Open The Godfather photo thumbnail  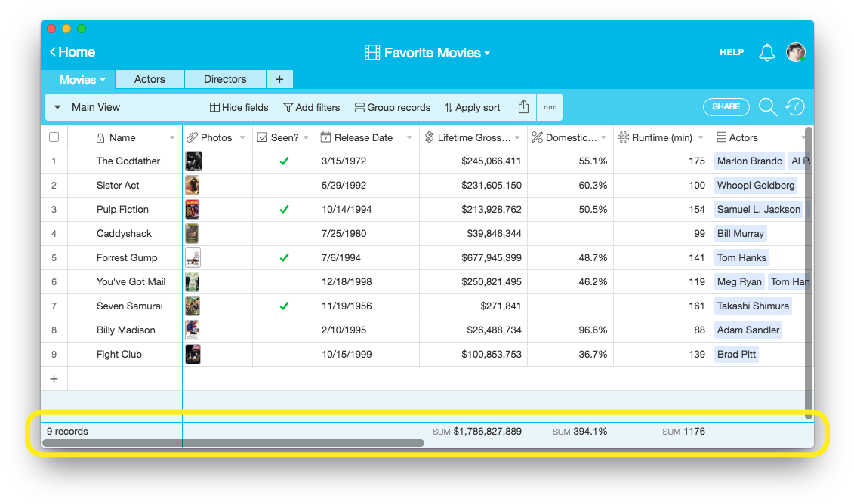point(193,161)
